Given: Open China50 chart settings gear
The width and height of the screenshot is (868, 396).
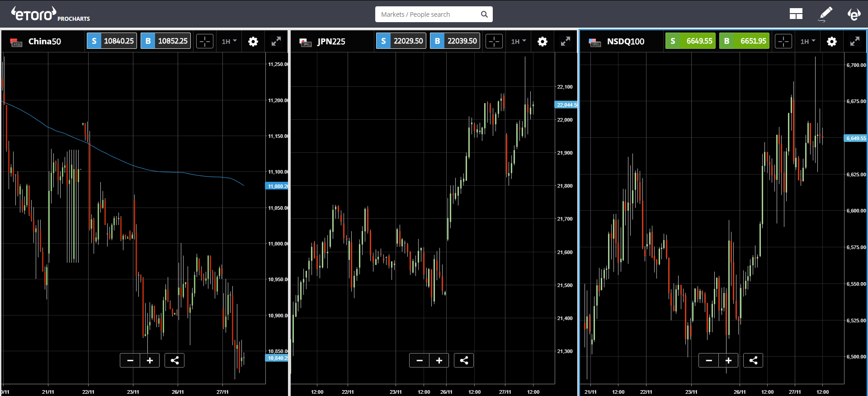Looking at the screenshot, I should tap(253, 42).
